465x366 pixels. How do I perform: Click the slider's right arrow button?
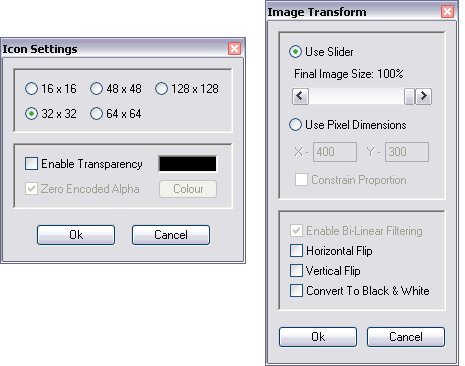(424, 96)
